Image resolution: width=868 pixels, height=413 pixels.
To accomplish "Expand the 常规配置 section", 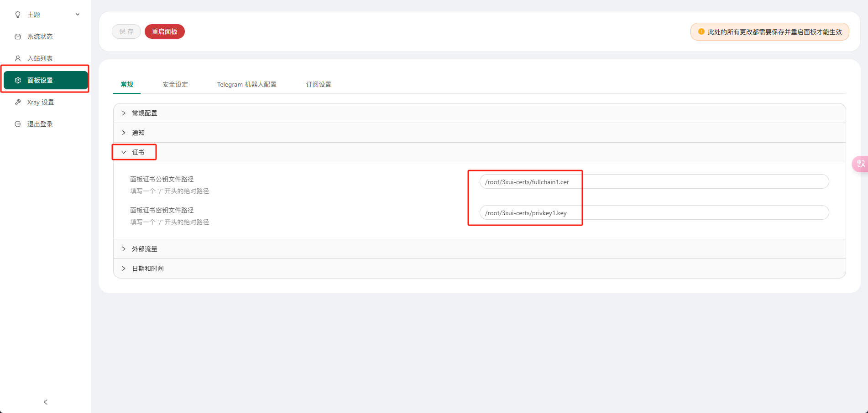I will (144, 113).
